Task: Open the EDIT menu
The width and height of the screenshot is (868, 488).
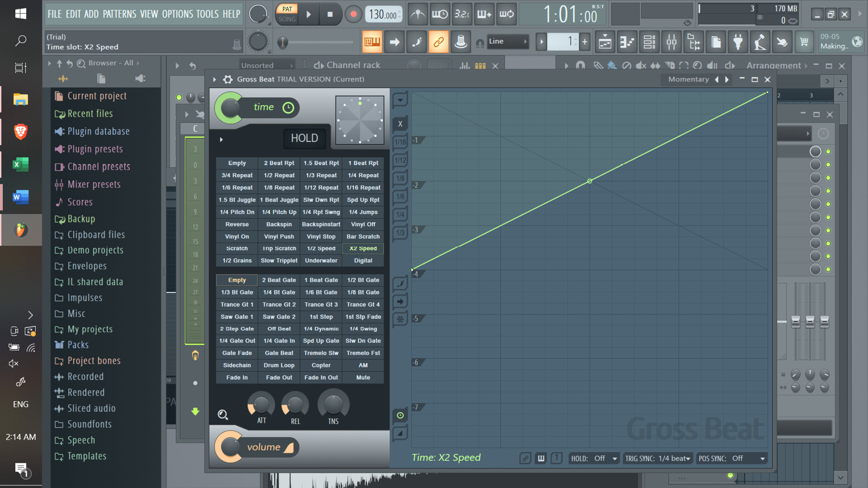Action: tap(73, 14)
